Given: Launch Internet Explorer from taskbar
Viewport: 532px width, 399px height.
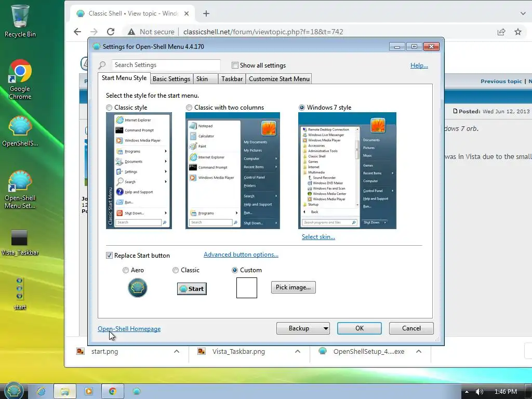Looking at the screenshot, I should point(42,391).
